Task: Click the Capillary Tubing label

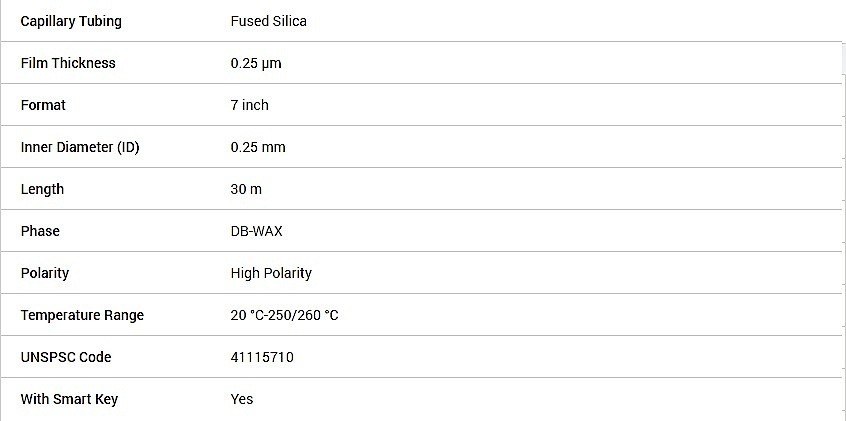Action: coord(71,21)
